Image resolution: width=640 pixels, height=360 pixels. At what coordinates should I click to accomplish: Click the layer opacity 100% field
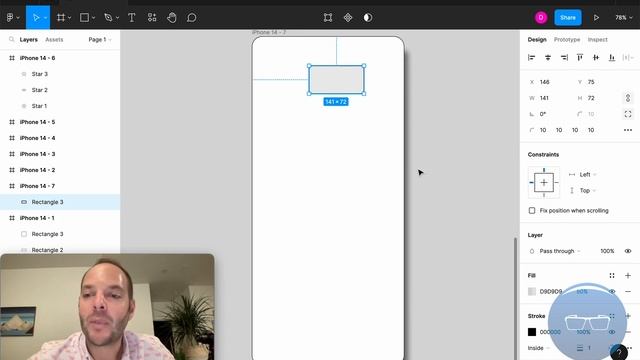[607, 251]
